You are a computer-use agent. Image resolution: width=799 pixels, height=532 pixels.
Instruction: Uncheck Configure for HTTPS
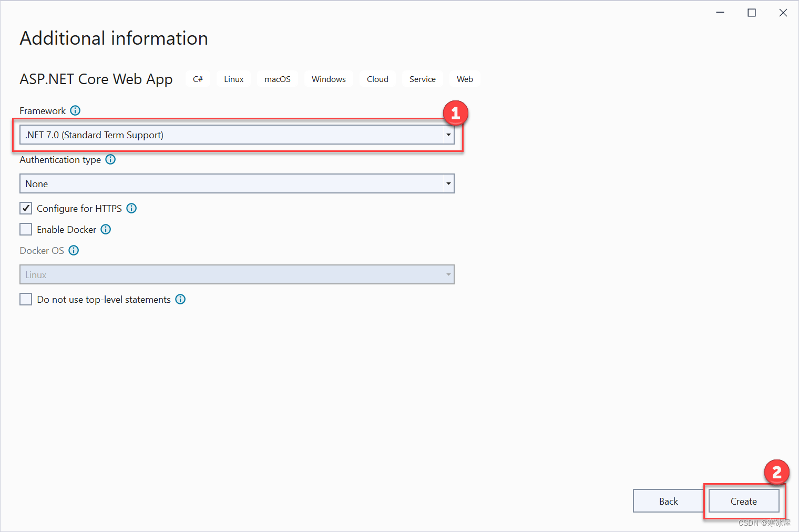[26, 208]
